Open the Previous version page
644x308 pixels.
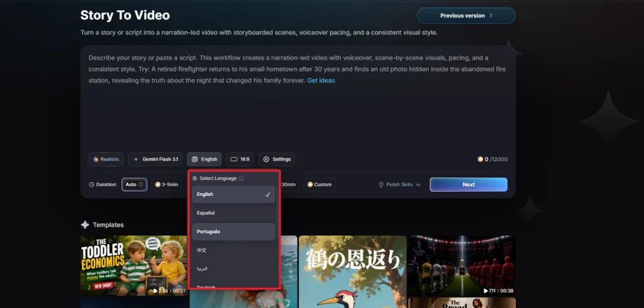pyautogui.click(x=466, y=16)
